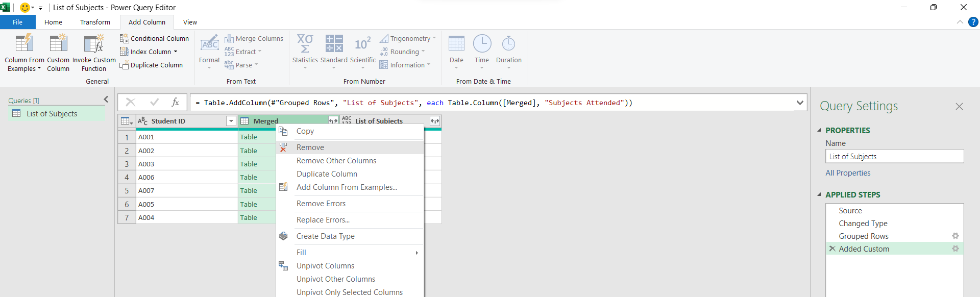980x297 pixels.
Task: Select List of Subjects query
Action: 56,114
